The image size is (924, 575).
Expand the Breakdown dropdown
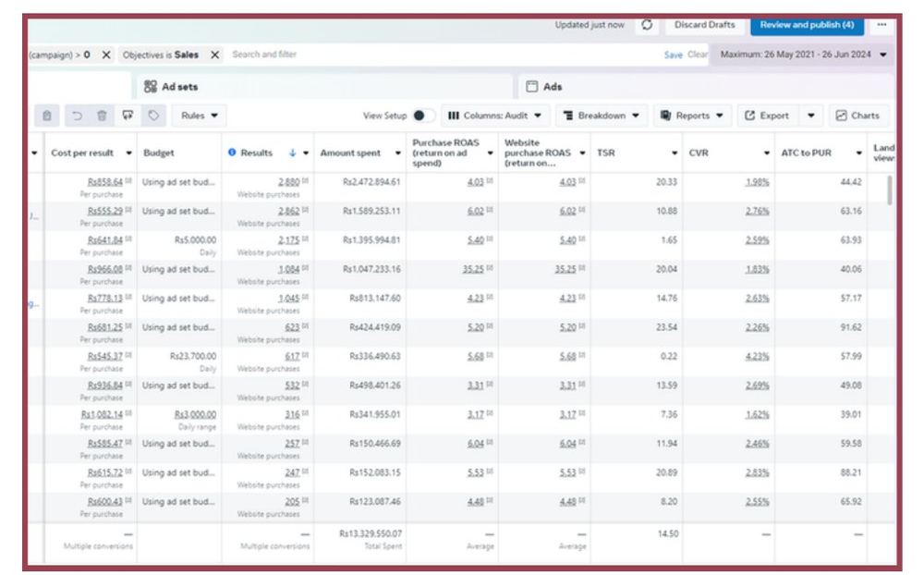coord(602,116)
